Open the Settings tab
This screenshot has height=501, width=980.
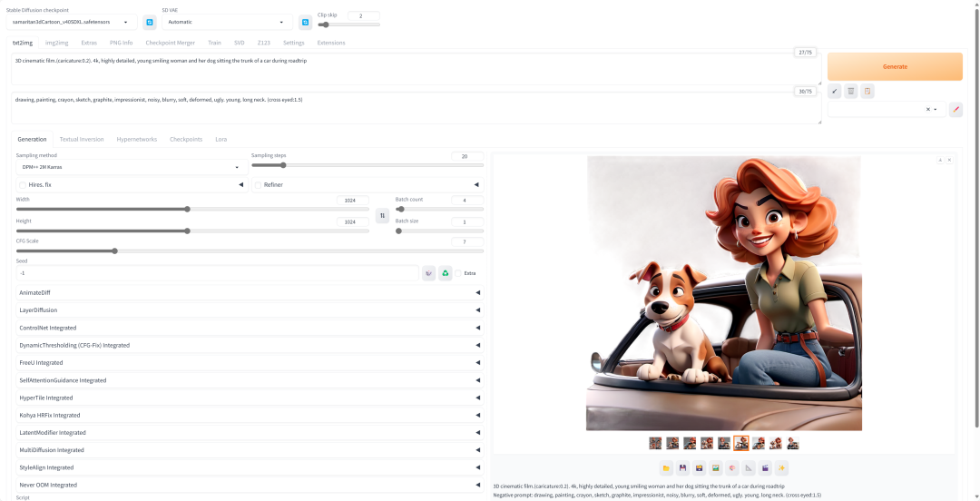pos(294,43)
